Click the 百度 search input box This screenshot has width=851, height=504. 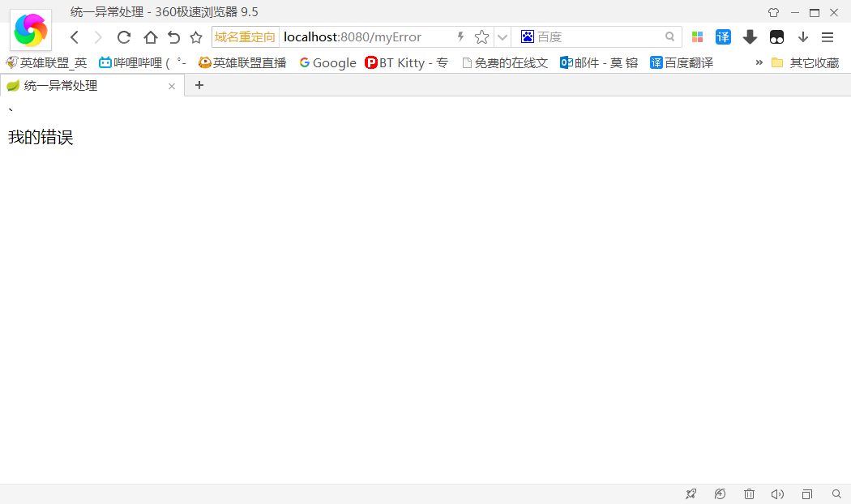598,37
